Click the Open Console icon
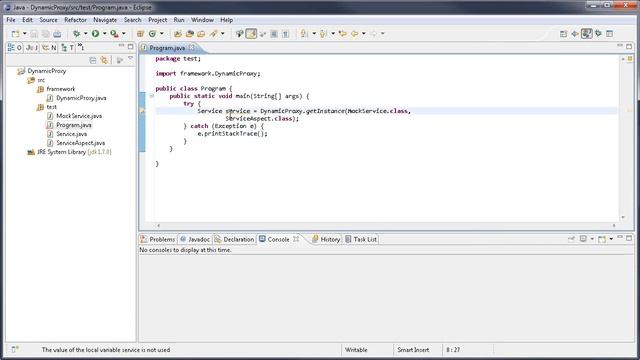Image resolution: width=640 pixels, height=360 pixels. point(602,239)
